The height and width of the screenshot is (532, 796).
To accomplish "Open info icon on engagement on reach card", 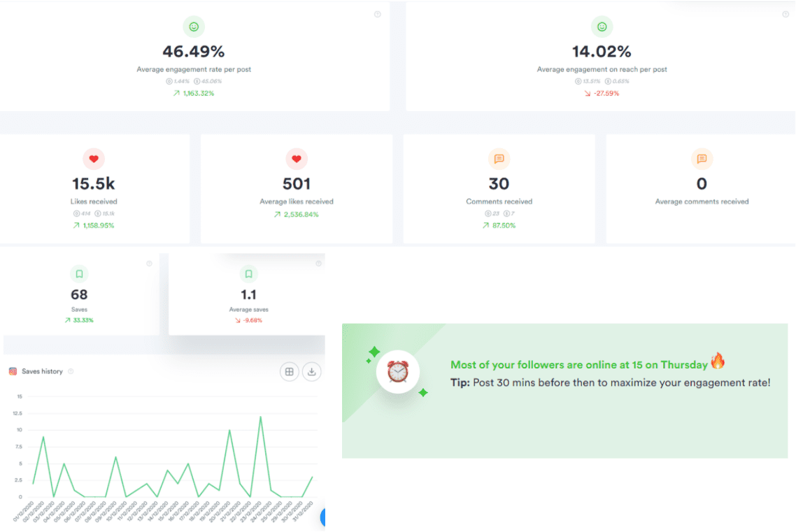I will click(x=786, y=14).
